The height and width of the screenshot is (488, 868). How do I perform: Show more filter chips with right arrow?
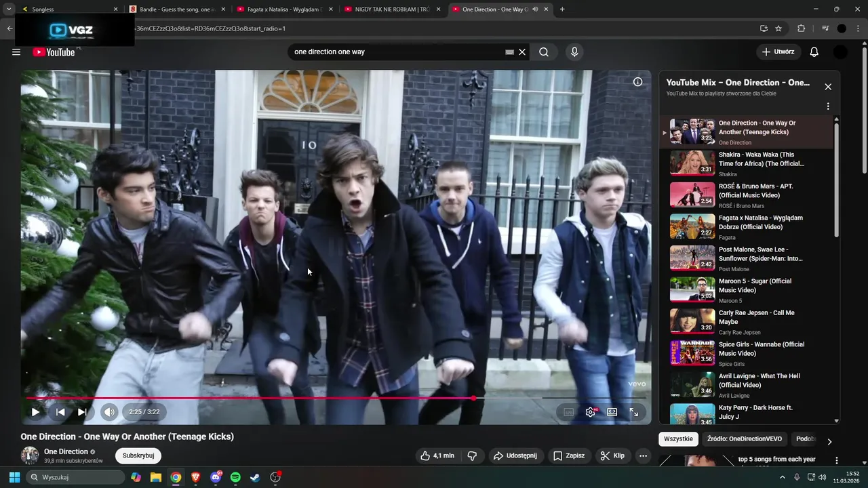pyautogui.click(x=829, y=442)
